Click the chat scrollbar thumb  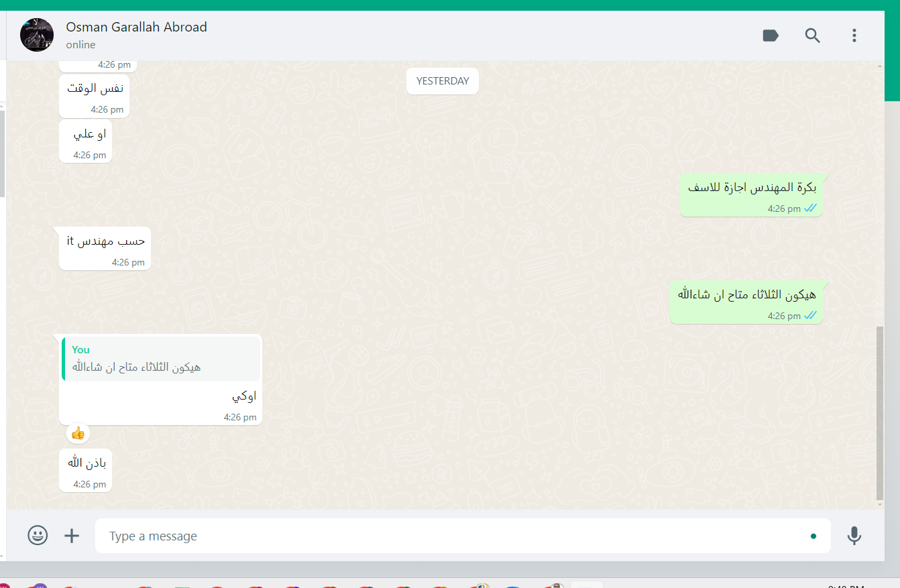[880, 414]
